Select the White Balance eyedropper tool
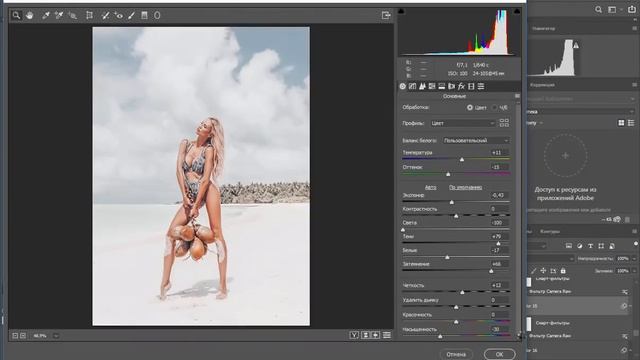640x360 pixels. (46, 16)
